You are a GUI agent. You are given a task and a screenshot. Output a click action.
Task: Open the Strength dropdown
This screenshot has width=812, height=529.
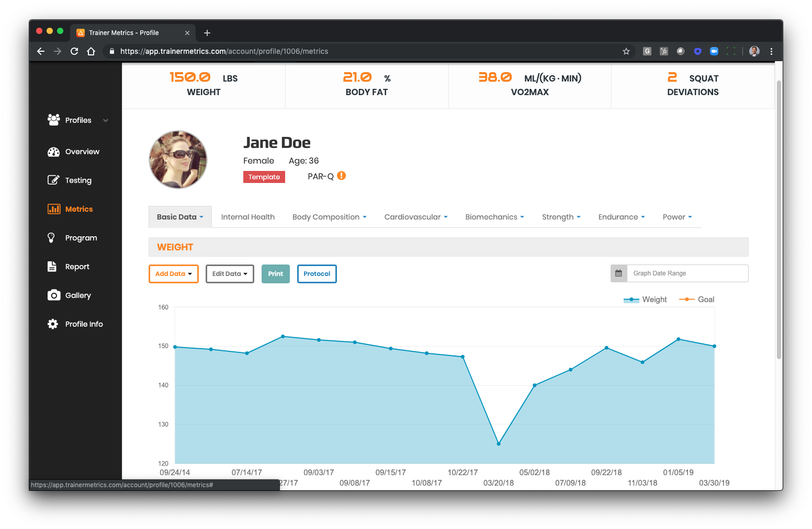pyautogui.click(x=561, y=217)
